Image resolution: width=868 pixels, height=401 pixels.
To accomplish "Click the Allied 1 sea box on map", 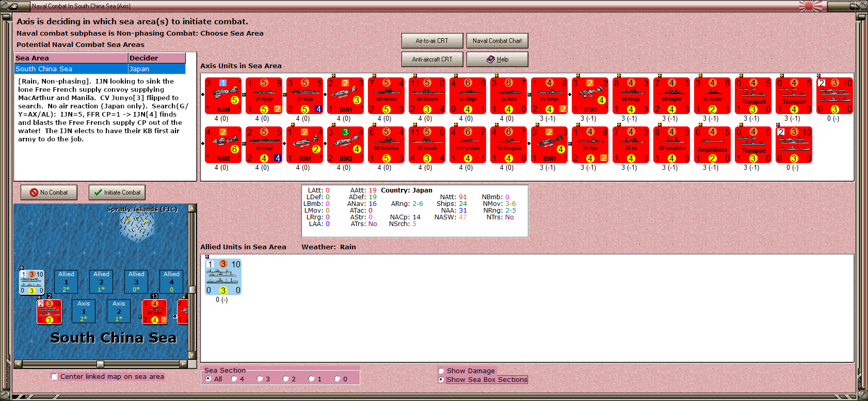I will (66, 282).
